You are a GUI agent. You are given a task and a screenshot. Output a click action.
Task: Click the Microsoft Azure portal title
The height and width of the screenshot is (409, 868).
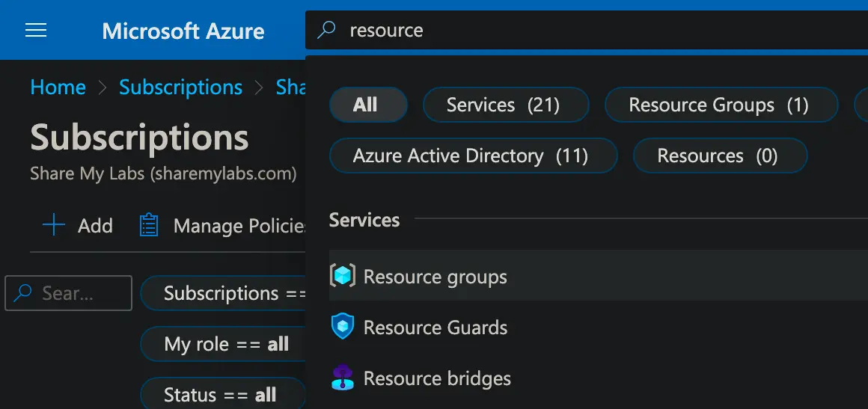coord(183,31)
